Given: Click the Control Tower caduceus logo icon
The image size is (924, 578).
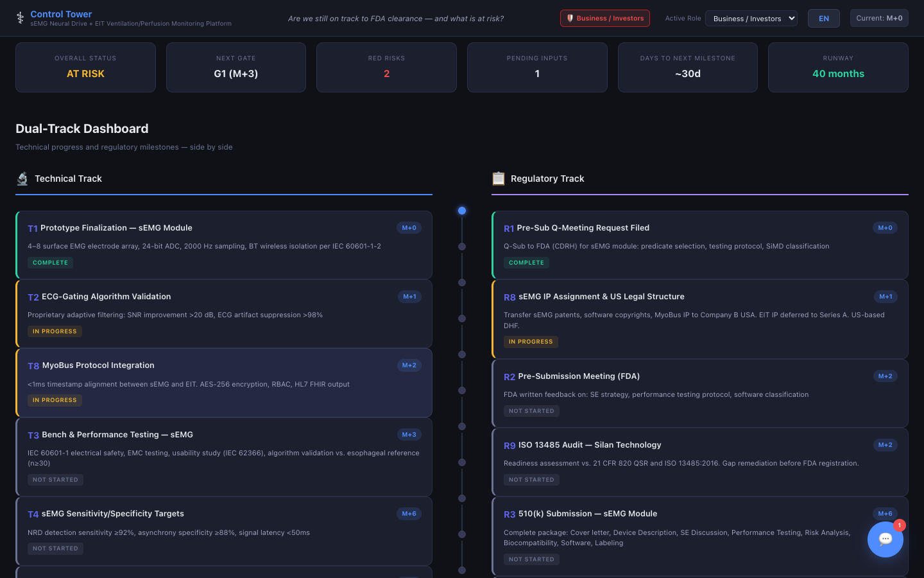Looking at the screenshot, I should pos(20,18).
